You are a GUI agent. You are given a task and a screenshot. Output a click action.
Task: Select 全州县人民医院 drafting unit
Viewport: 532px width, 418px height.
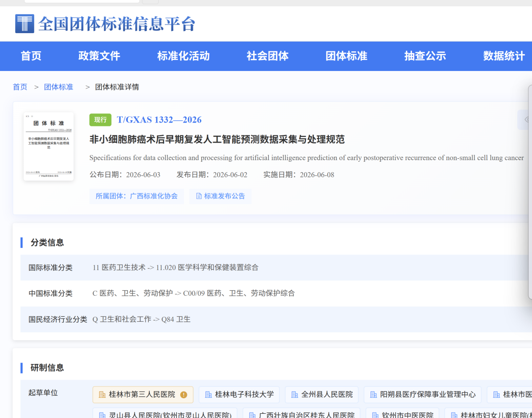coord(321,394)
